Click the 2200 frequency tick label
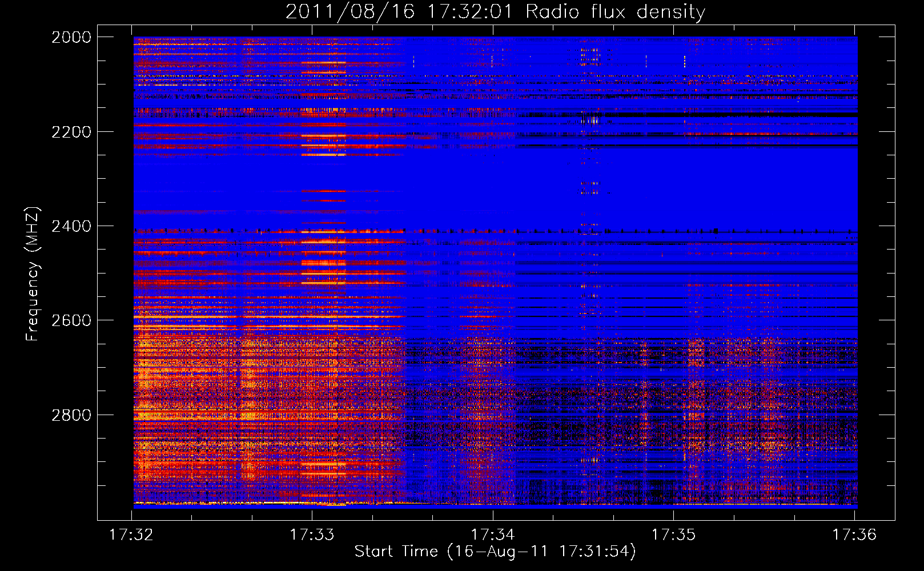The image size is (924, 571). pos(71,132)
